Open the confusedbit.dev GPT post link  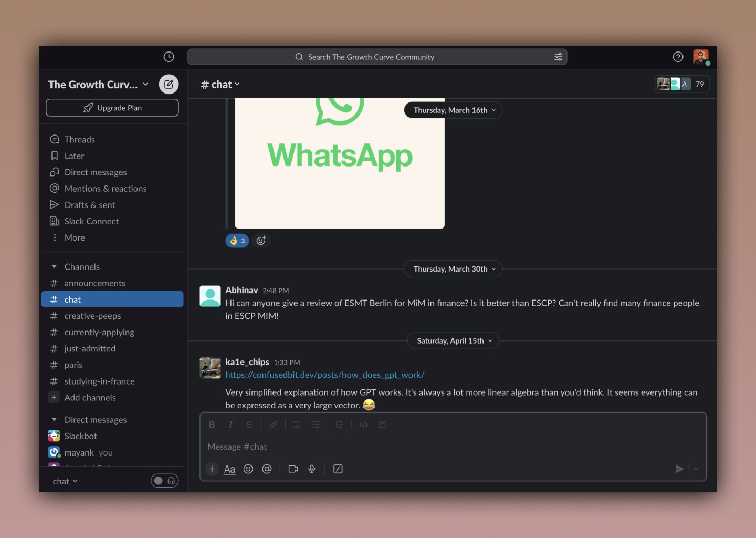[325, 375]
